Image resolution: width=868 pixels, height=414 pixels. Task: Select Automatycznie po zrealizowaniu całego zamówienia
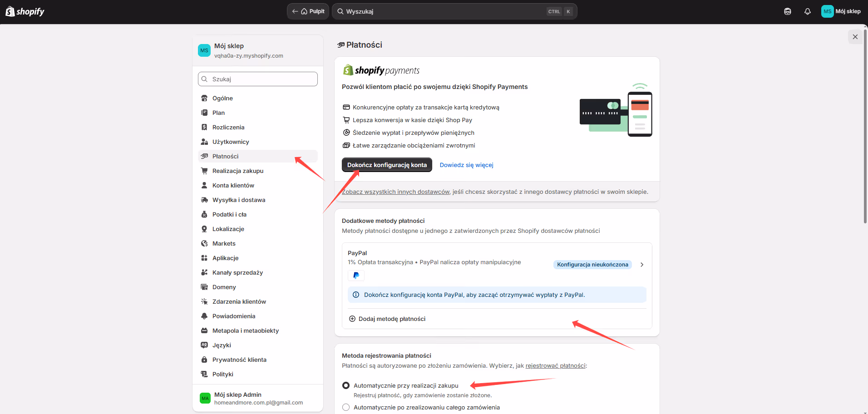point(345,407)
